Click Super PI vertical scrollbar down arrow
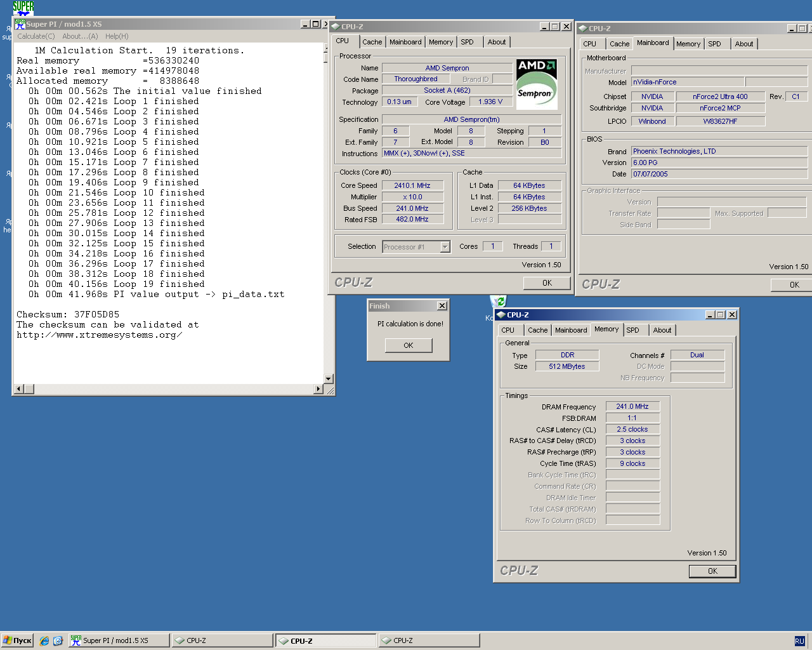812x650 pixels. click(x=329, y=379)
